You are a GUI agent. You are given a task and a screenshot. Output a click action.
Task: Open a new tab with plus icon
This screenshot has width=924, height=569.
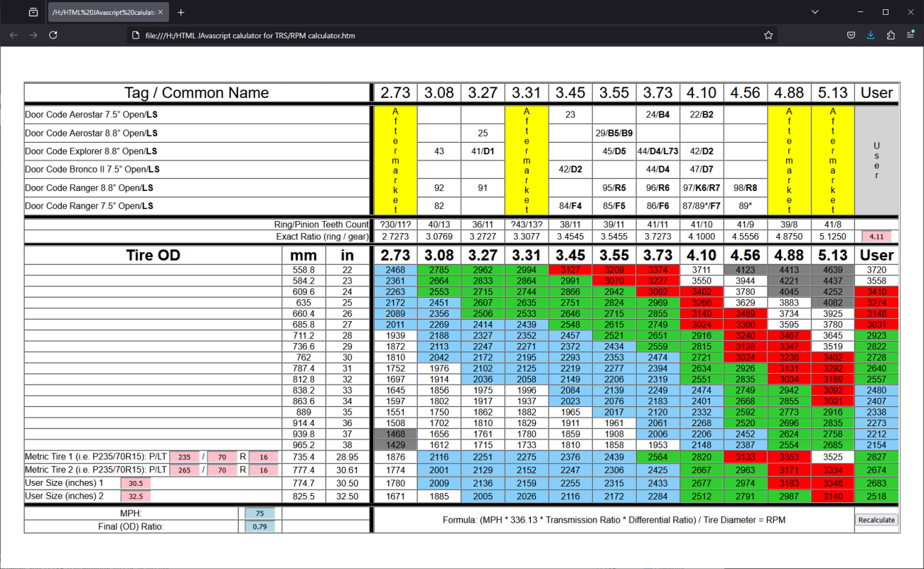tap(181, 12)
